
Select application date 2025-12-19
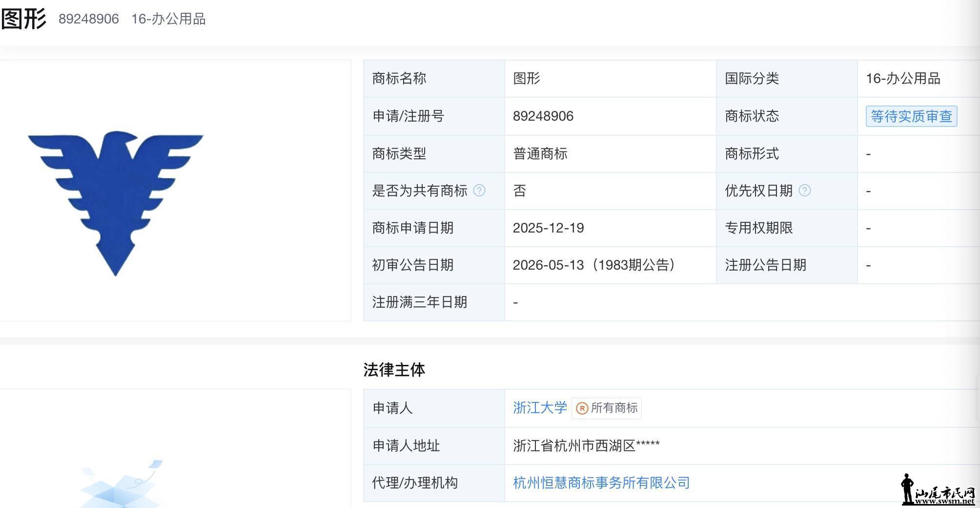tap(549, 228)
